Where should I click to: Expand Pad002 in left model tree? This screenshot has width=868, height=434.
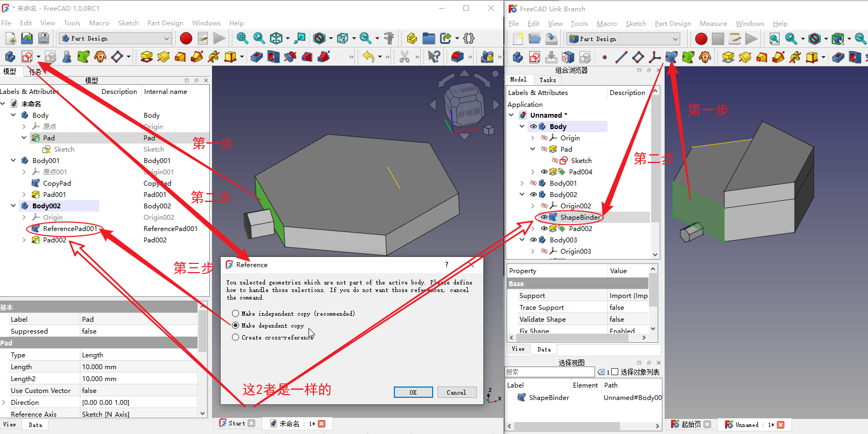tap(24, 240)
